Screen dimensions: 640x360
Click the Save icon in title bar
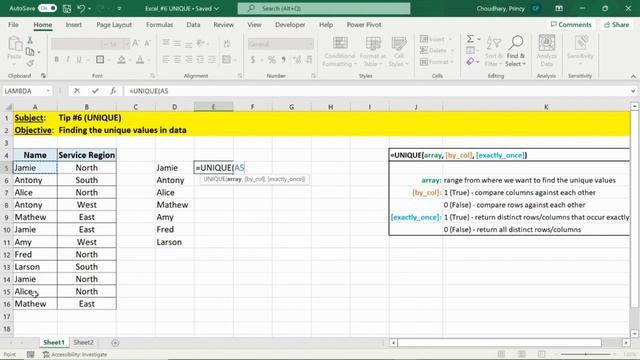pos(67,8)
